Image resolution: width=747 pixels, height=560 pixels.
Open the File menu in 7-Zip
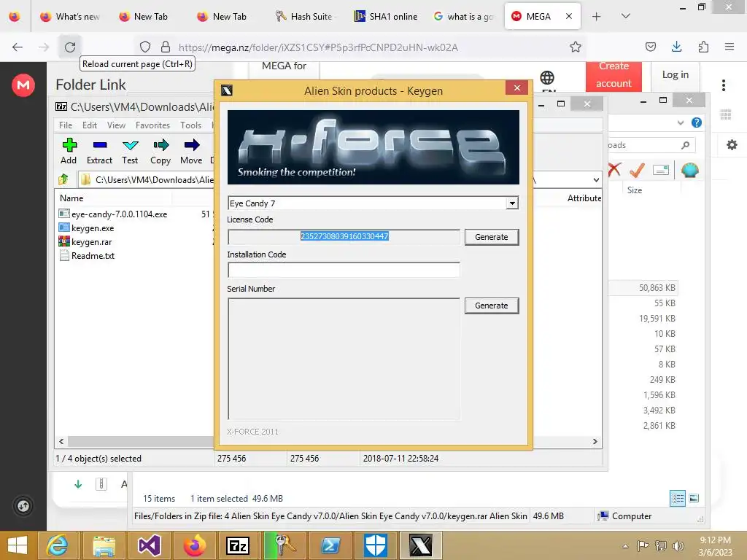(66, 125)
